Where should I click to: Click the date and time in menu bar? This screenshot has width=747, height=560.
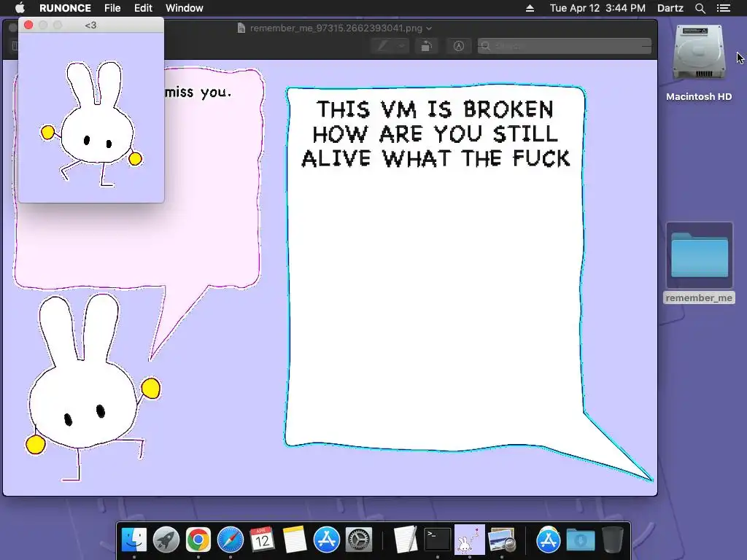click(597, 8)
